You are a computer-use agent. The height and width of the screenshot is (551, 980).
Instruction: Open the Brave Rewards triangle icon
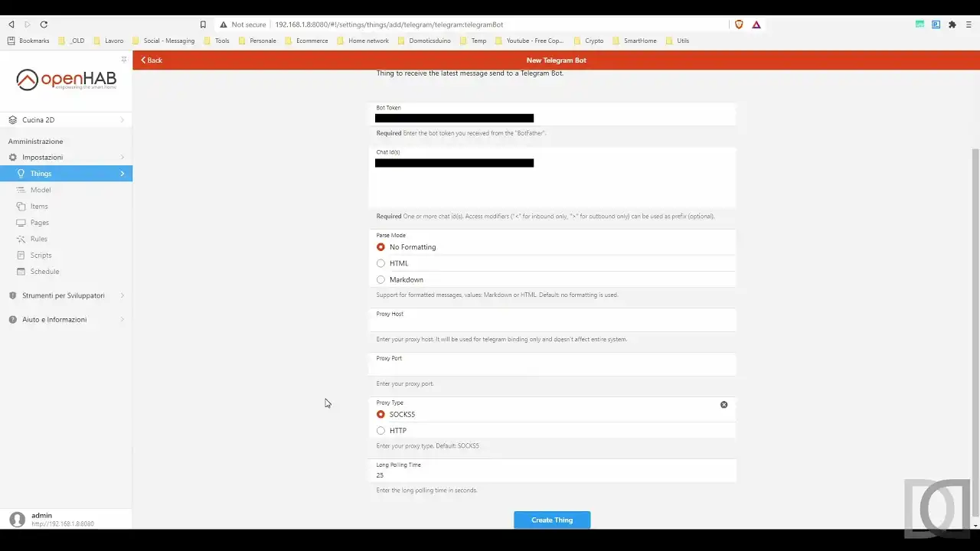[x=756, y=24]
